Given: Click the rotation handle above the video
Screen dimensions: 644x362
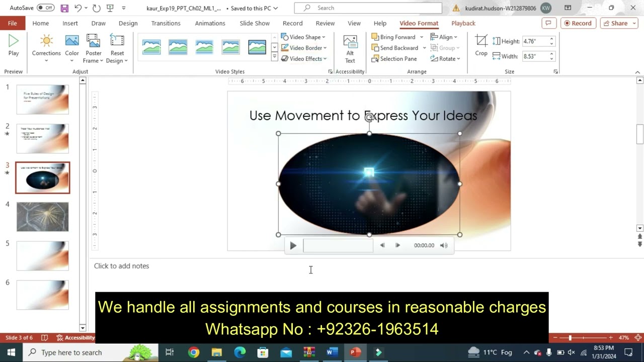Looking at the screenshot, I should tap(369, 118).
